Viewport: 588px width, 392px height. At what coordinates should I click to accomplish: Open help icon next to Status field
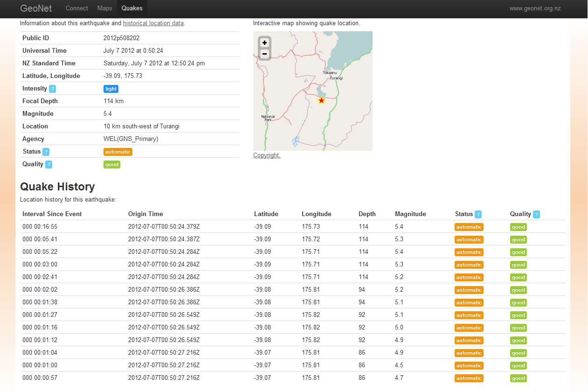[x=46, y=152]
